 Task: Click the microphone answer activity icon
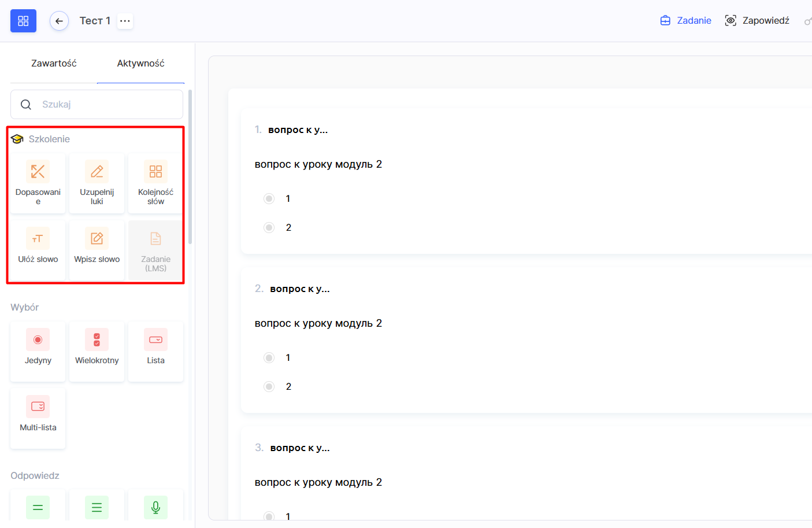(x=155, y=507)
